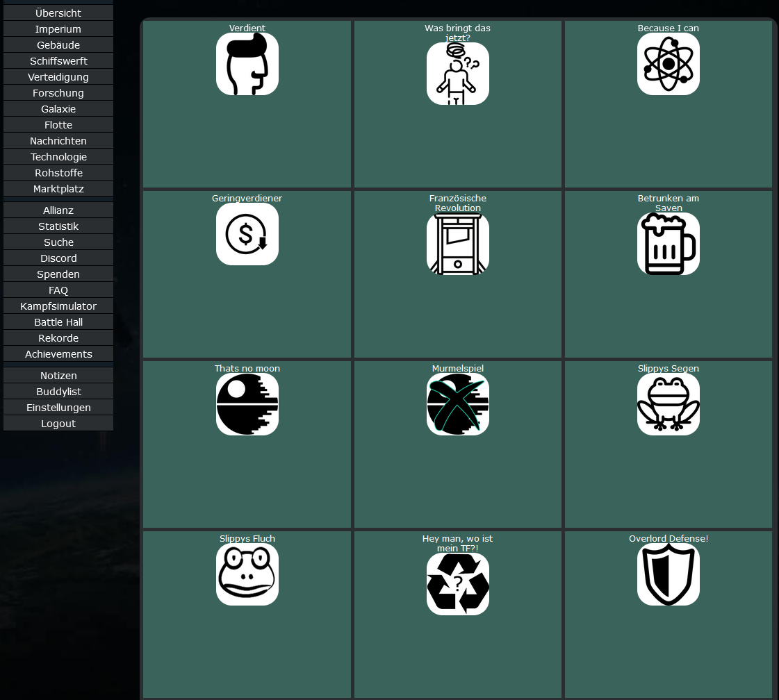Click the Death Star icon under Thats no moon
The width and height of the screenshot is (779, 700).
(x=247, y=404)
